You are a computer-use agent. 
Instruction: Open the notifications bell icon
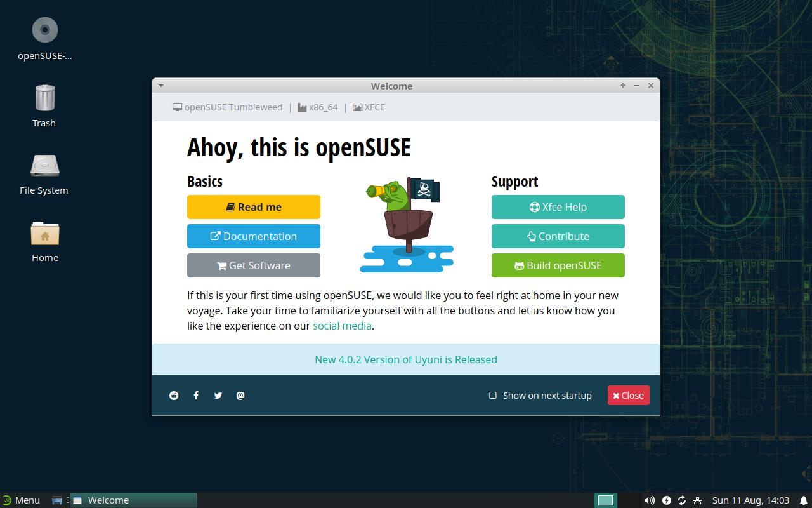803,500
